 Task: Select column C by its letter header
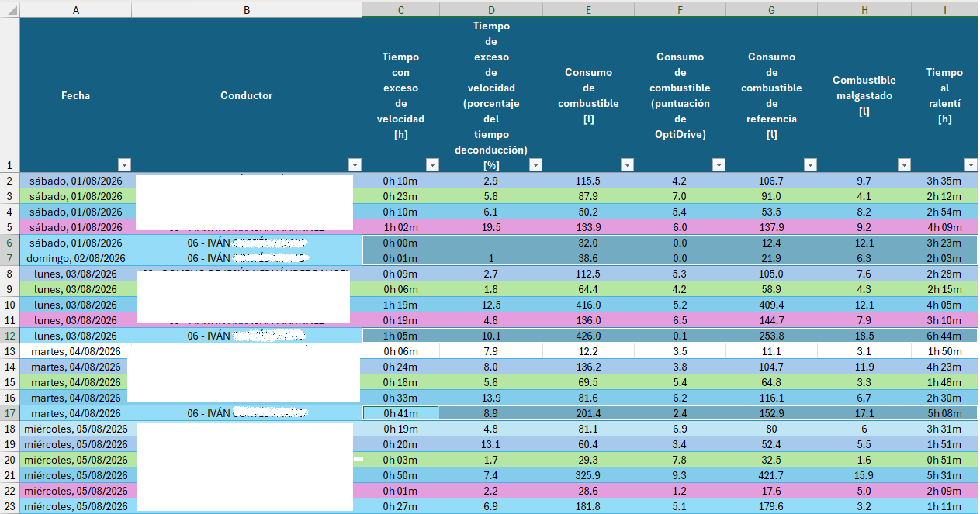point(400,9)
